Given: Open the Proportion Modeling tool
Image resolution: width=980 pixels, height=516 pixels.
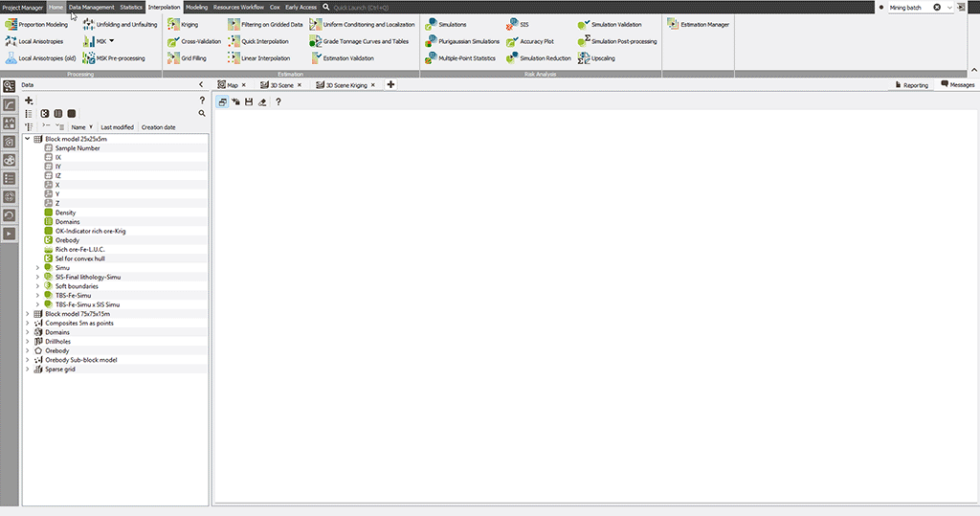Looking at the screenshot, I should coord(36,24).
